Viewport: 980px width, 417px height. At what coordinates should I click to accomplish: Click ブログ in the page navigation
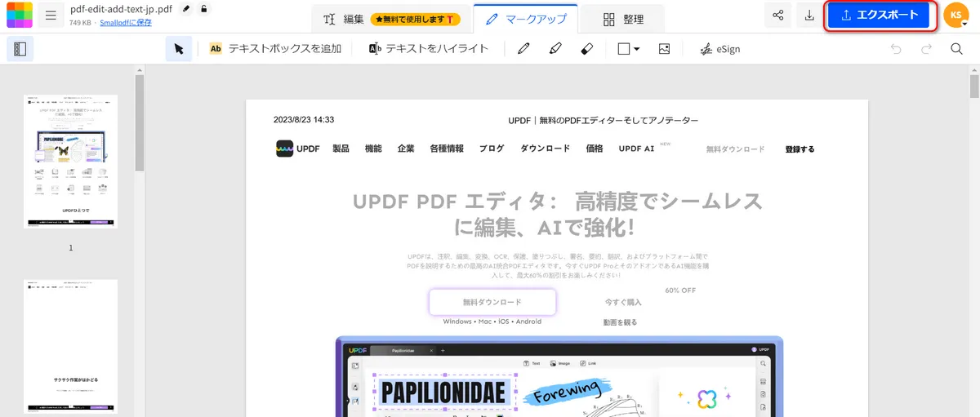click(492, 149)
